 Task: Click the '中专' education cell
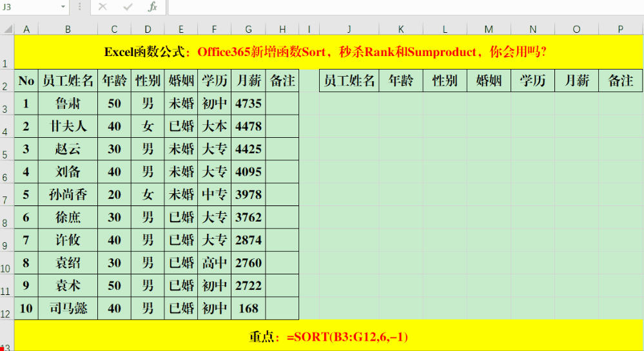click(214, 194)
